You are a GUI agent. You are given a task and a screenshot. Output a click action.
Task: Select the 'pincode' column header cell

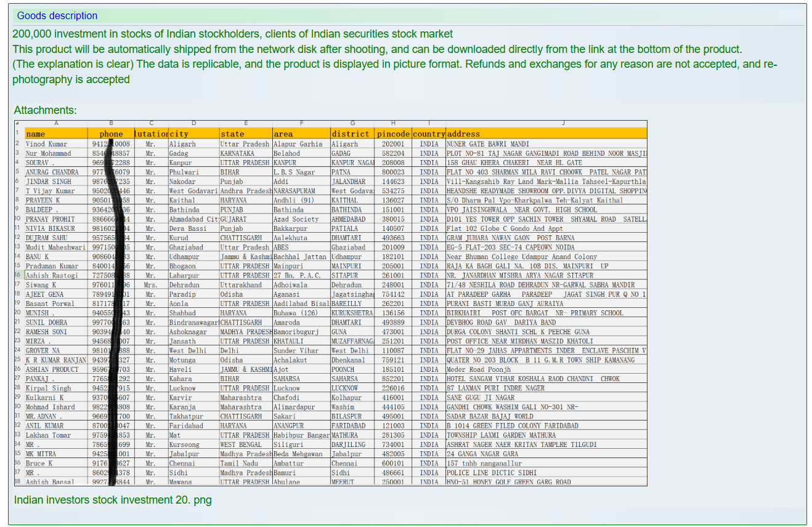[x=393, y=134]
